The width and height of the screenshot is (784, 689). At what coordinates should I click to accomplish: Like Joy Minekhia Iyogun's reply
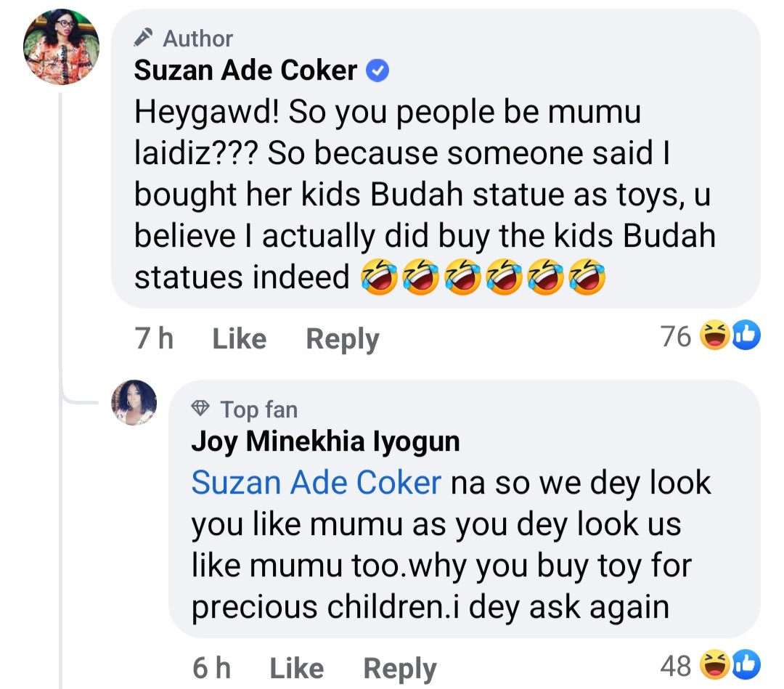[296, 667]
